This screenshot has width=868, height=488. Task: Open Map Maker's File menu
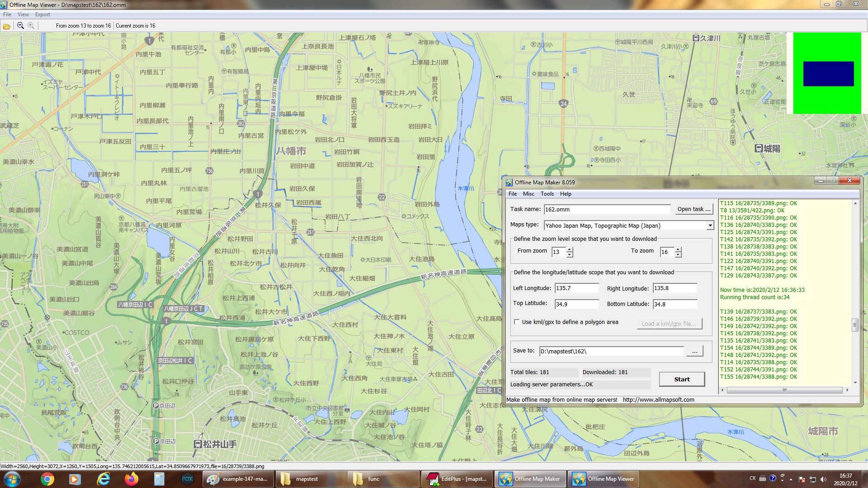coord(513,194)
